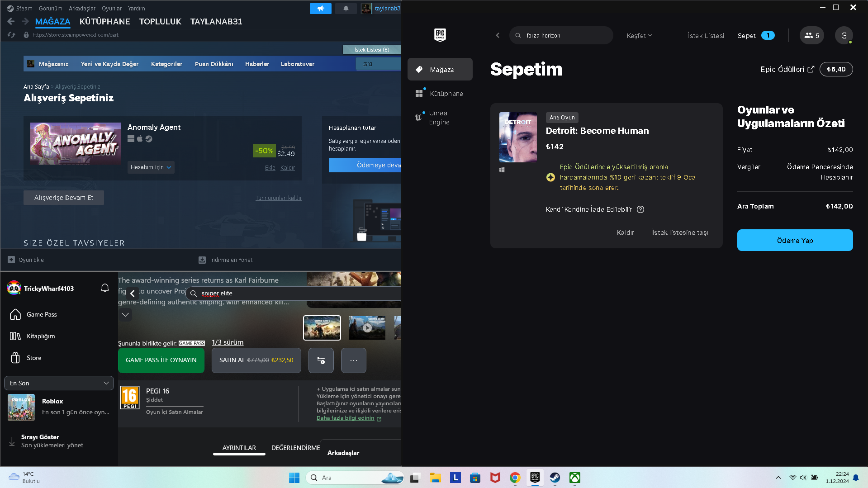This screenshot has height=488, width=868.
Task: Open Roblox recent game entry
Action: 59,407
